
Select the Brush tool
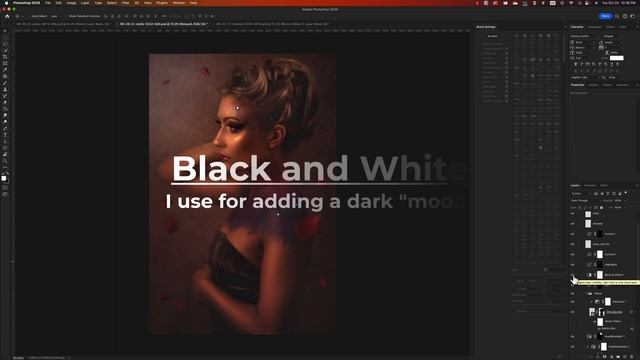[5, 83]
